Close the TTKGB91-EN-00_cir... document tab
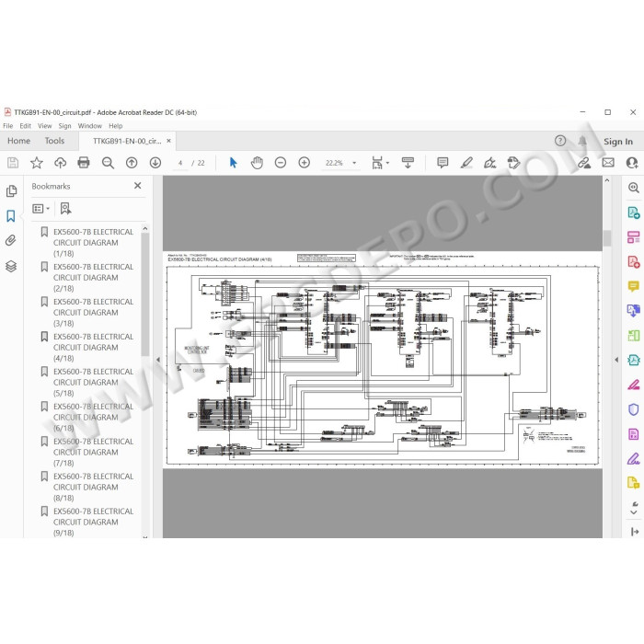 click(168, 141)
